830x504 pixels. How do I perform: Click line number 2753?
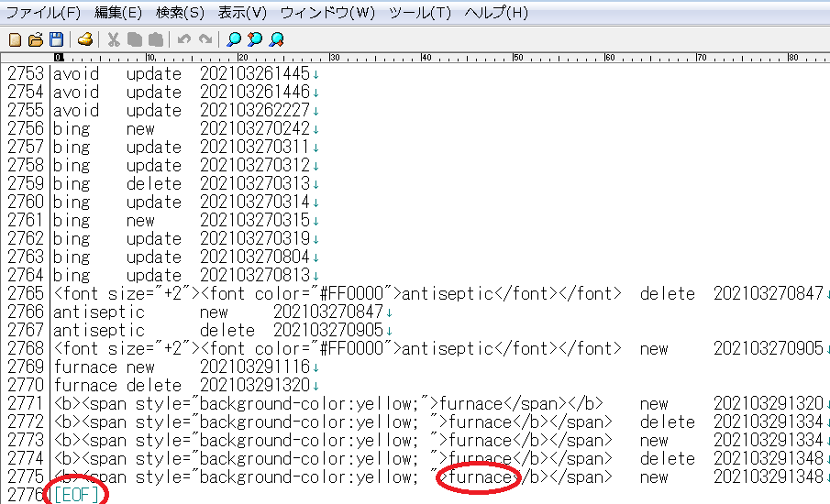(x=26, y=73)
